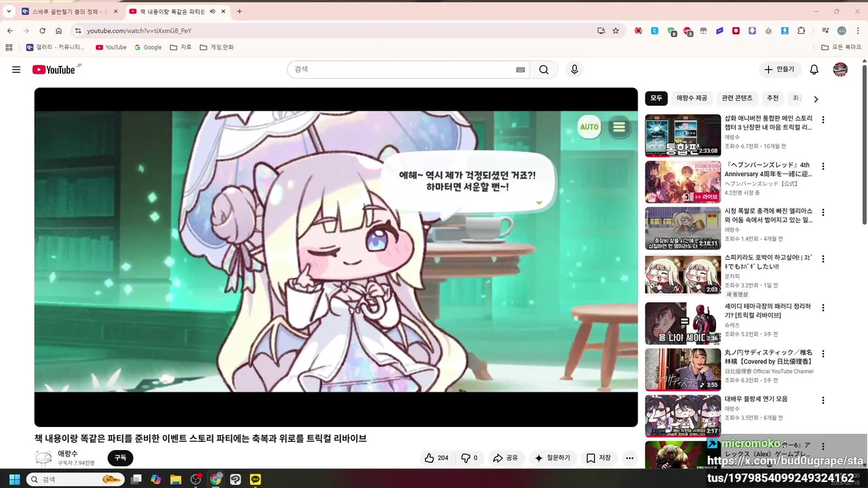
Task: Click the red record extension icon
Action: tap(736, 30)
